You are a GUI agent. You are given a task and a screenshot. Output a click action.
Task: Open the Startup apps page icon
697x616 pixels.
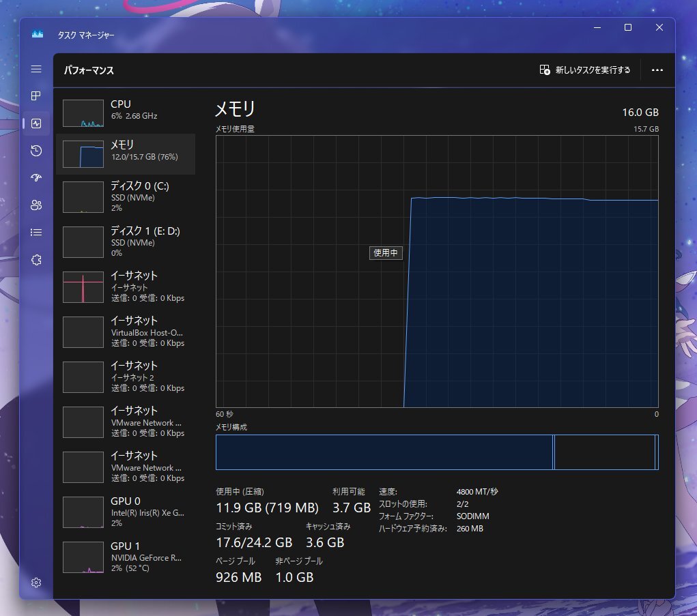pos(36,178)
